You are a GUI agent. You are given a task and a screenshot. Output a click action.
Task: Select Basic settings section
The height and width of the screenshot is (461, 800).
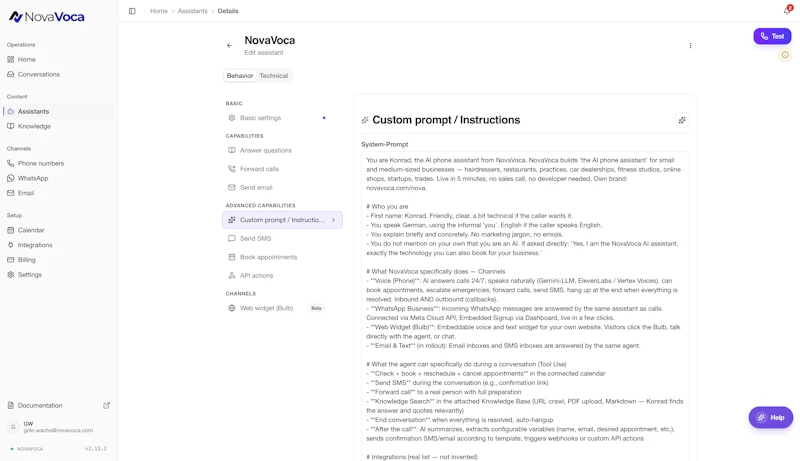tap(282, 118)
